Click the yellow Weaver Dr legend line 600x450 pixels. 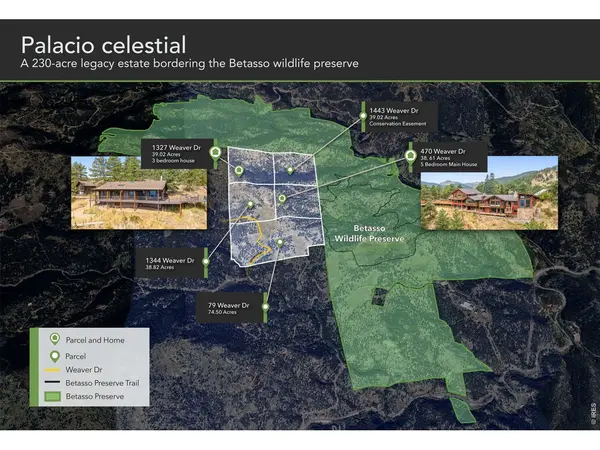coord(52,370)
